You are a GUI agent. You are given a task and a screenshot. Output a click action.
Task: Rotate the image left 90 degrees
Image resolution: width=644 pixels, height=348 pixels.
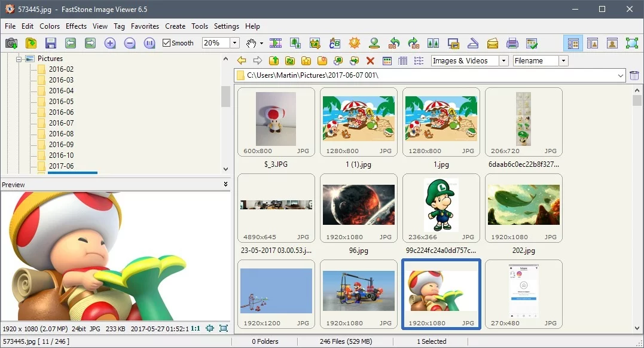pyautogui.click(x=394, y=43)
